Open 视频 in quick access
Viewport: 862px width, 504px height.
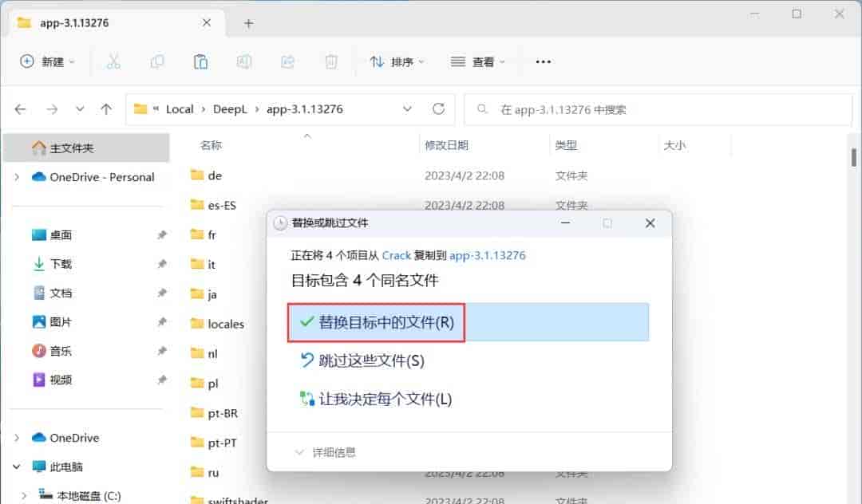click(x=61, y=380)
